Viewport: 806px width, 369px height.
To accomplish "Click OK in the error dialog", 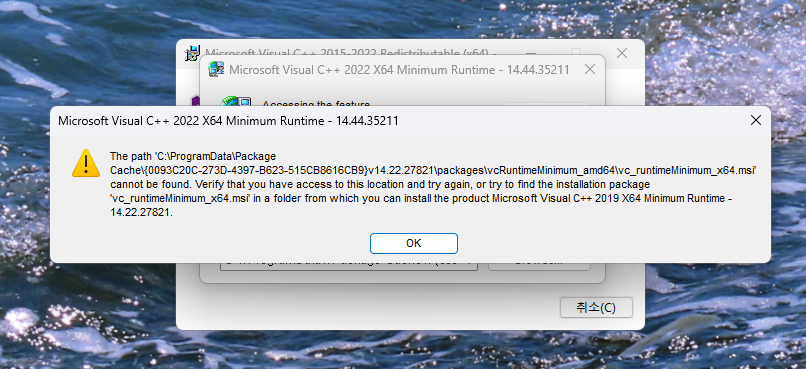I will (414, 244).
